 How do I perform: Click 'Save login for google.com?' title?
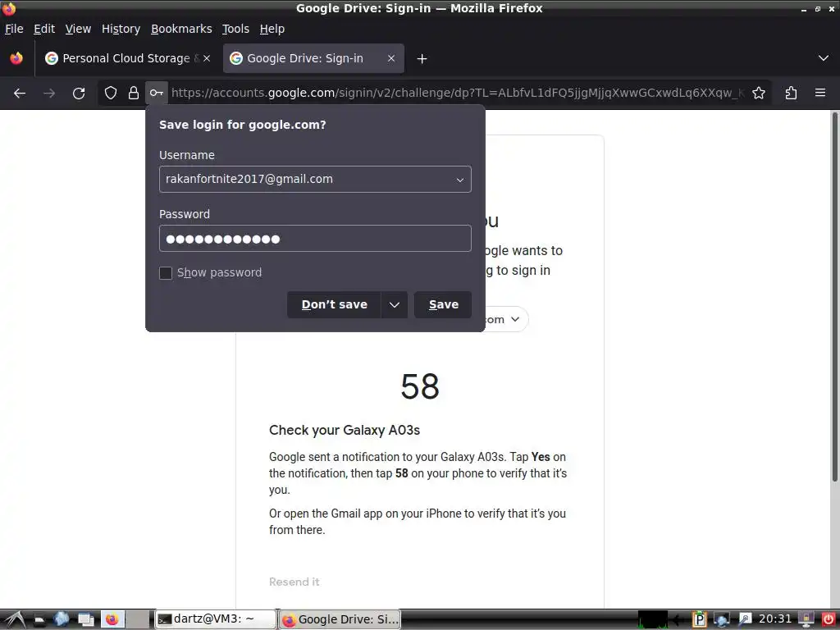243,125
